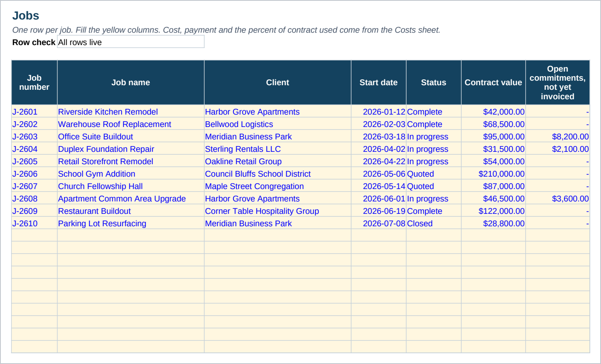This screenshot has width=601, height=364.
Task: Select the "Office Suite Buildout" cell
Action: click(131, 136)
